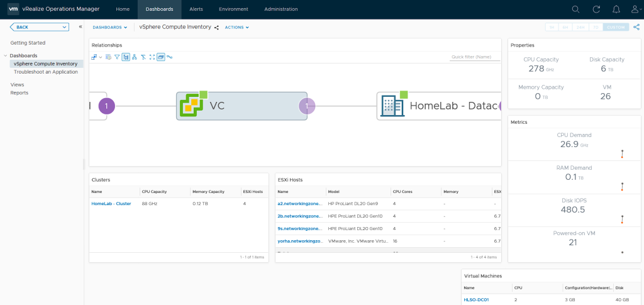
Task: Click the Quick filter name input field
Action: click(x=475, y=57)
